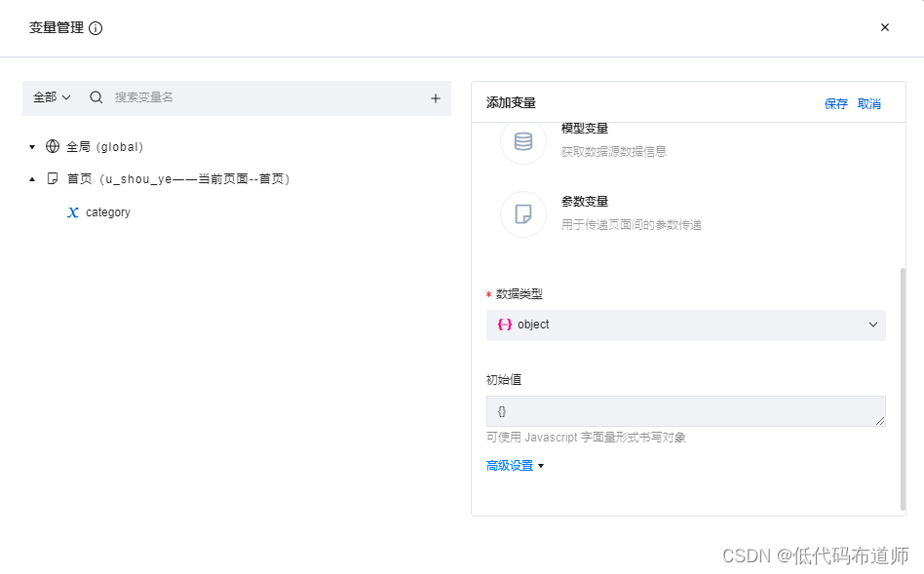Click the variable x icon for category

click(72, 212)
